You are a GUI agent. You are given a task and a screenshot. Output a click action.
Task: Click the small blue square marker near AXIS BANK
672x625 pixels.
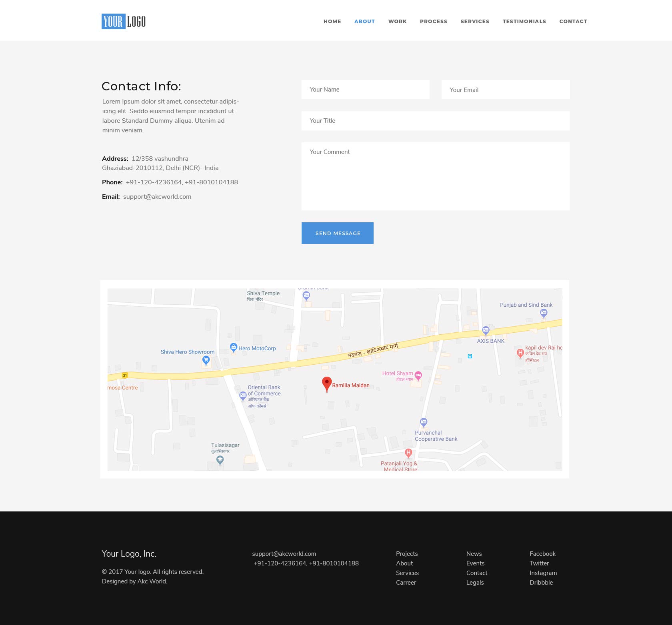pyautogui.click(x=470, y=356)
